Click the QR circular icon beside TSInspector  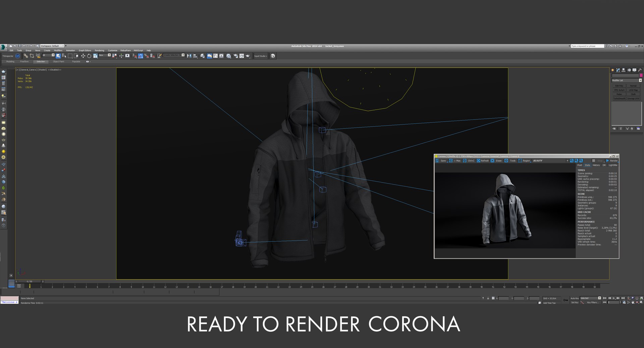point(17,56)
